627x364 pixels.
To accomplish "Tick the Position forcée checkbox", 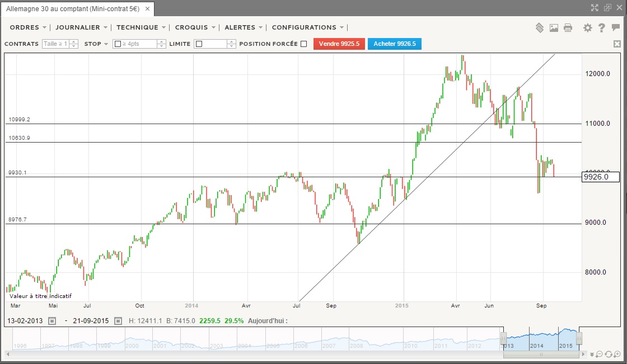I will [x=303, y=44].
